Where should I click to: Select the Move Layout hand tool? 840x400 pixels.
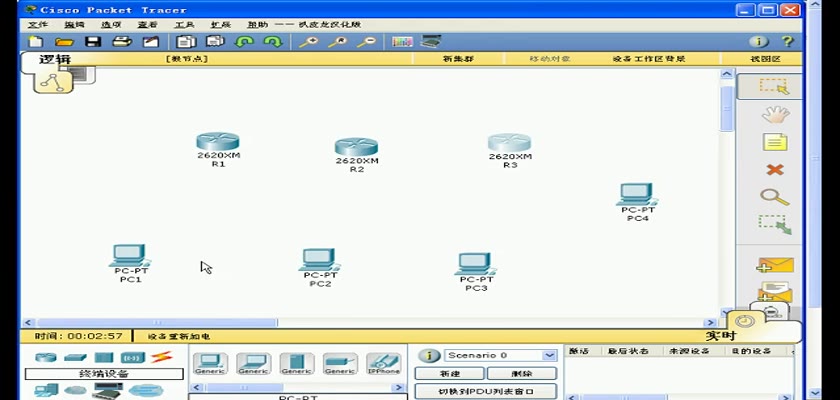pyautogui.click(x=774, y=114)
